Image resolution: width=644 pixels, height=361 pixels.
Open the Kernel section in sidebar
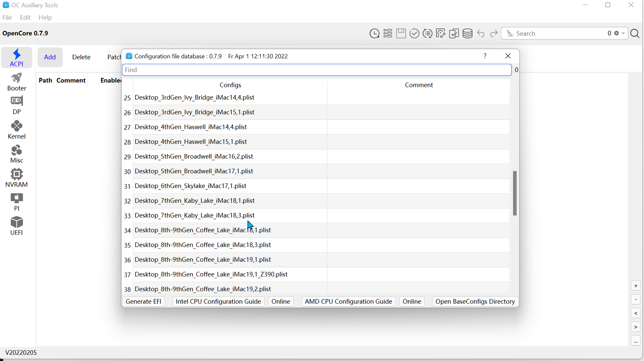[16, 130]
